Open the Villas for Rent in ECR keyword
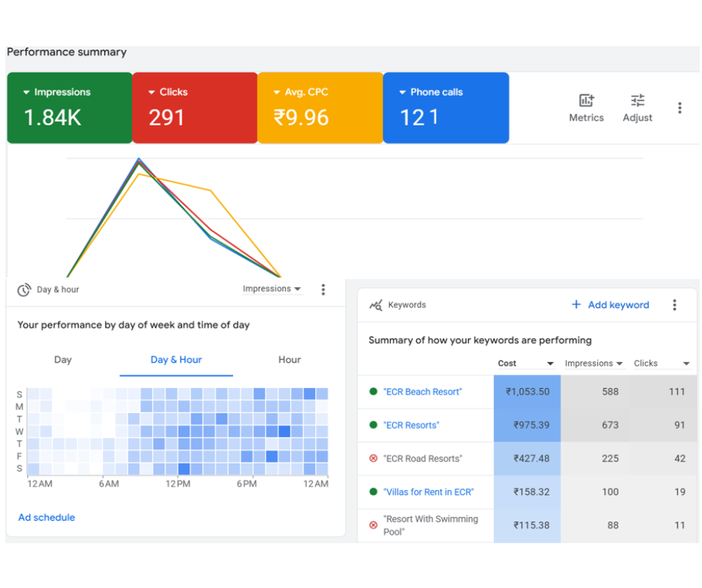702x588 pixels. tap(428, 492)
